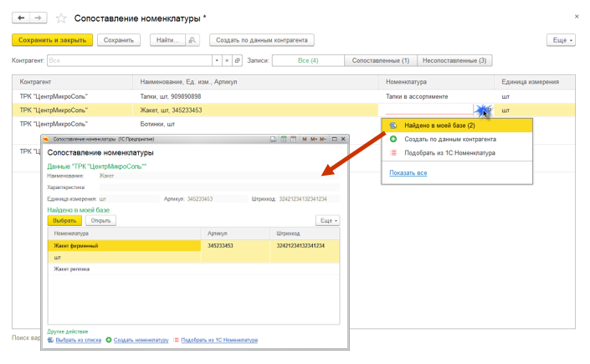Screen dimensions: 590x364
Task: Click the Наименование field showing Жакет
Action: tap(219, 176)
